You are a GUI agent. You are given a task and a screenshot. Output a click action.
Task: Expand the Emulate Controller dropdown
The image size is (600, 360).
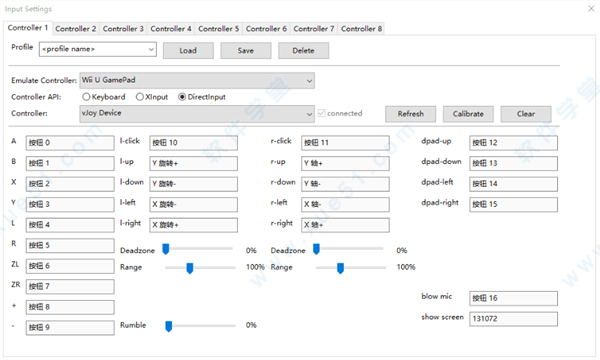197,80
